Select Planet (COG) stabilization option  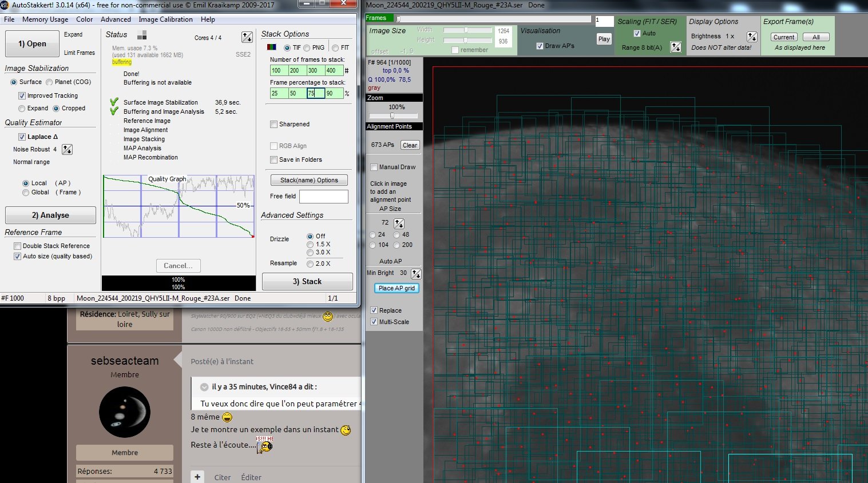click(x=49, y=82)
